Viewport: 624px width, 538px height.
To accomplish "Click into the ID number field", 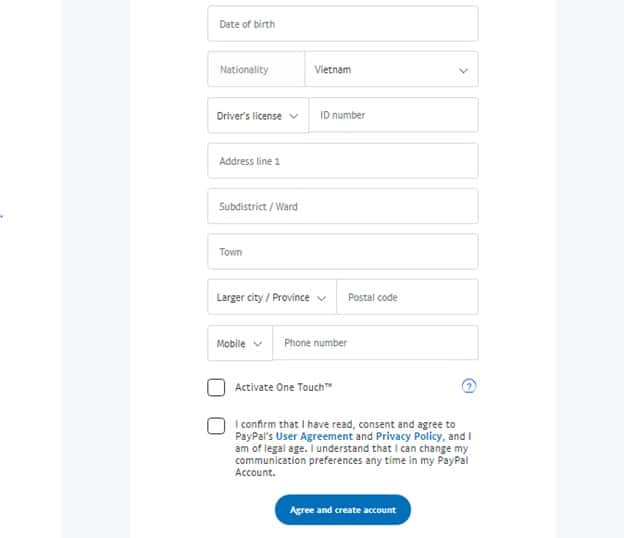I will coord(393,116).
